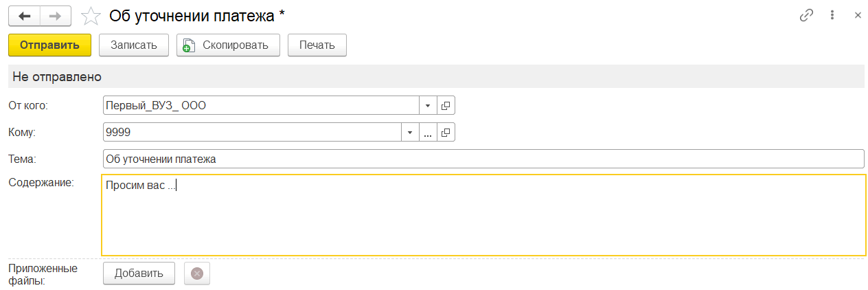The height and width of the screenshot is (290, 868).
Task: Remove attached file with delete icon
Action: (x=197, y=274)
